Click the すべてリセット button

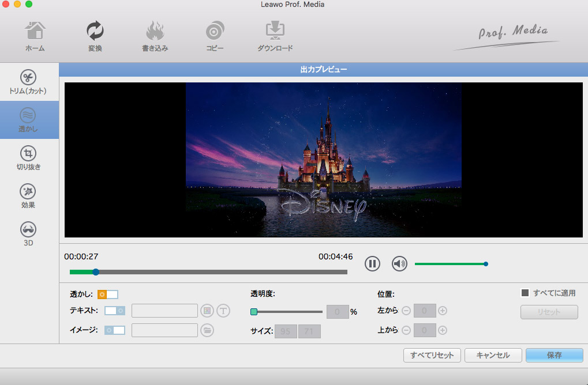pyautogui.click(x=432, y=355)
